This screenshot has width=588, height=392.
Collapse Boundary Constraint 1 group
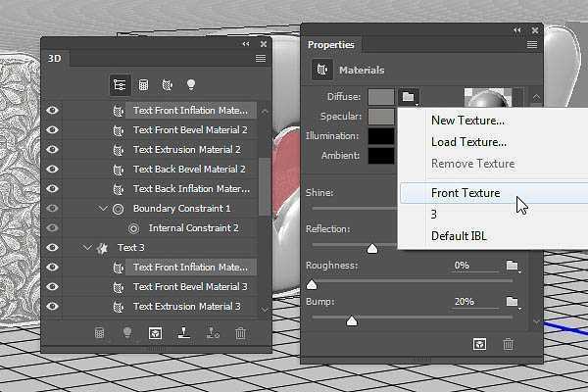(104, 209)
